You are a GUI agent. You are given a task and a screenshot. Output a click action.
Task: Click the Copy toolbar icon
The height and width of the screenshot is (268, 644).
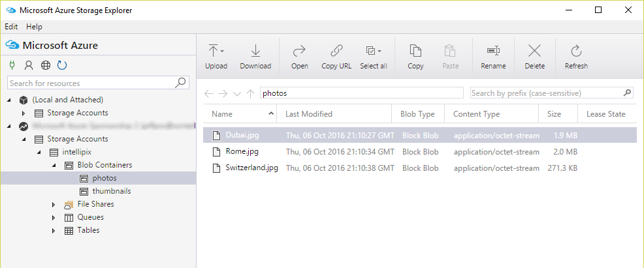pyautogui.click(x=415, y=51)
